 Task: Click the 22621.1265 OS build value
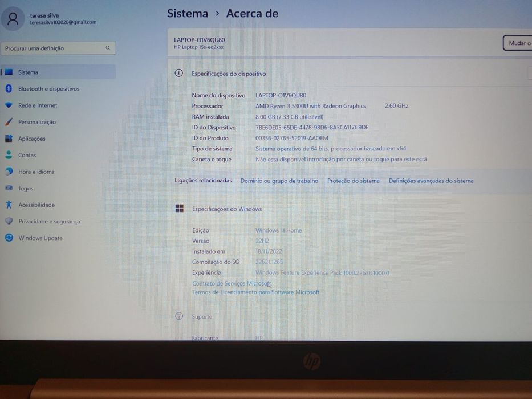269,262
